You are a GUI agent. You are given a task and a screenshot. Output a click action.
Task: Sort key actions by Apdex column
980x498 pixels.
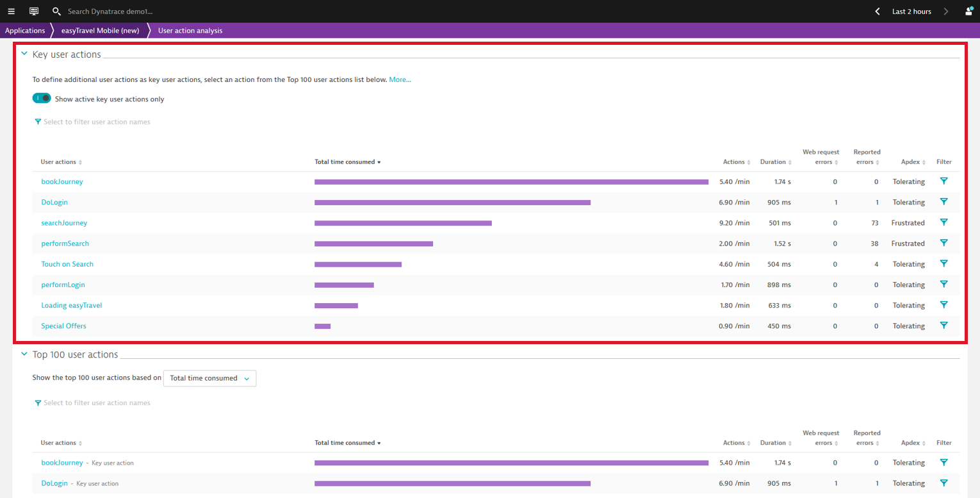913,162
